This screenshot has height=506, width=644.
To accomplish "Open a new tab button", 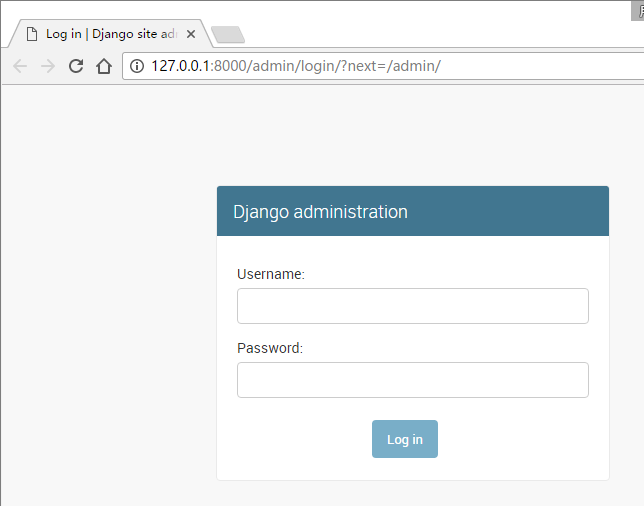I will click(x=228, y=34).
